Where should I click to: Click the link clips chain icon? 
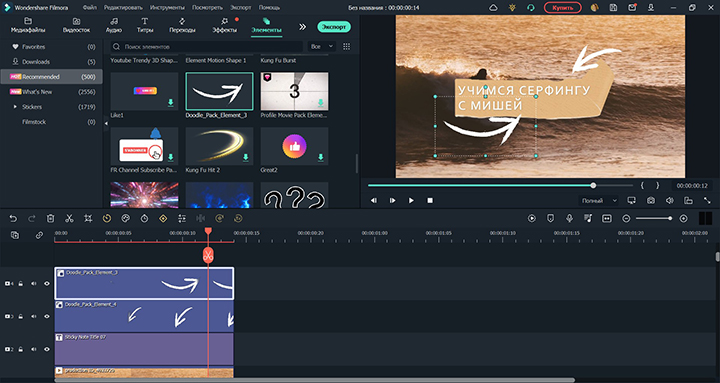point(39,235)
